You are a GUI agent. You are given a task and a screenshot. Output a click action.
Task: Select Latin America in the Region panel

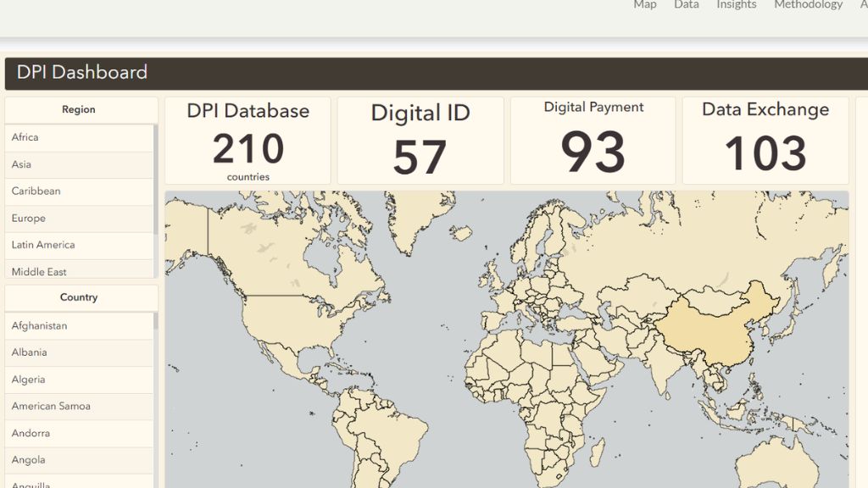tap(79, 246)
